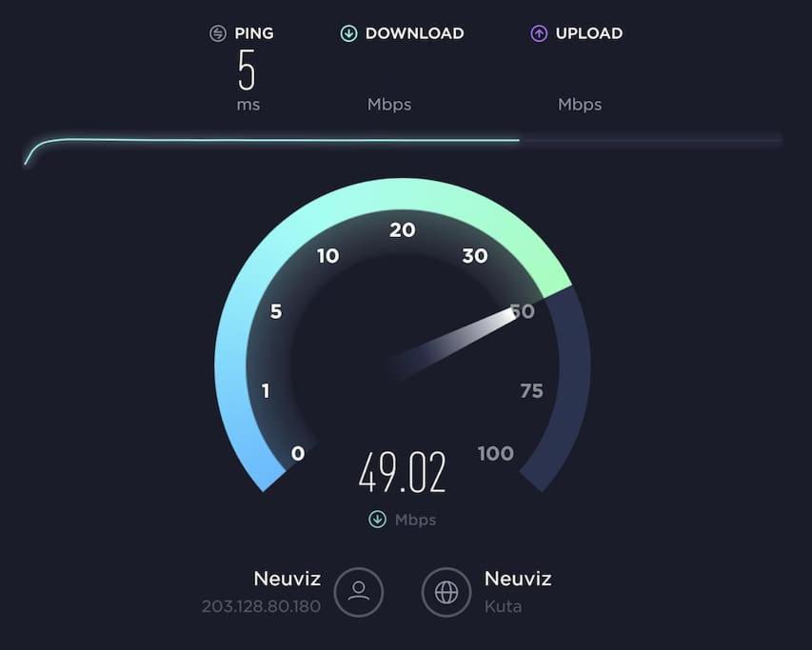Select the PING label
Image resolution: width=812 pixels, height=650 pixels.
(254, 33)
